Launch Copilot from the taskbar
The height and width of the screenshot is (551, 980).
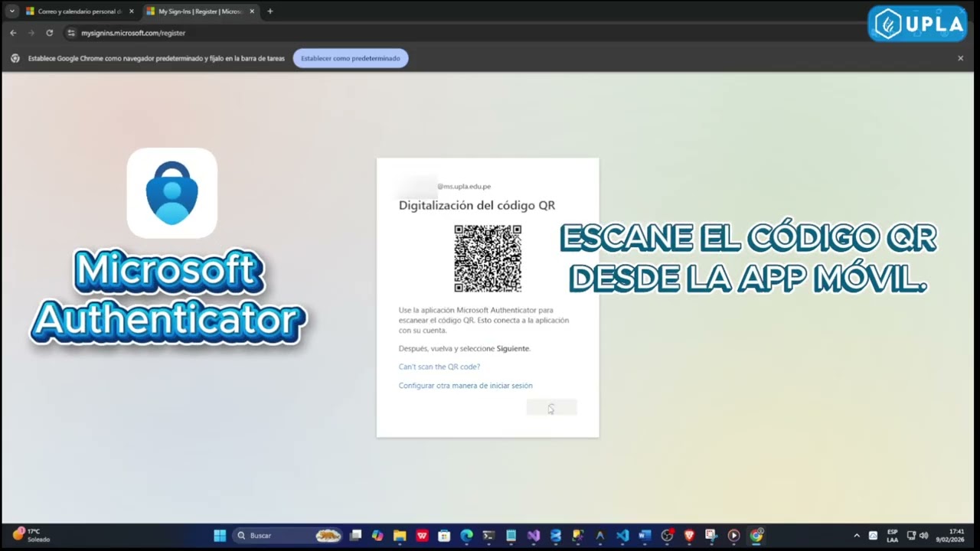click(x=377, y=536)
